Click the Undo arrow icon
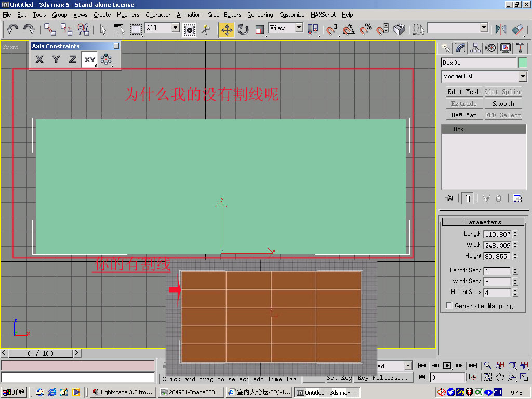The height and width of the screenshot is (399, 532). (12, 30)
